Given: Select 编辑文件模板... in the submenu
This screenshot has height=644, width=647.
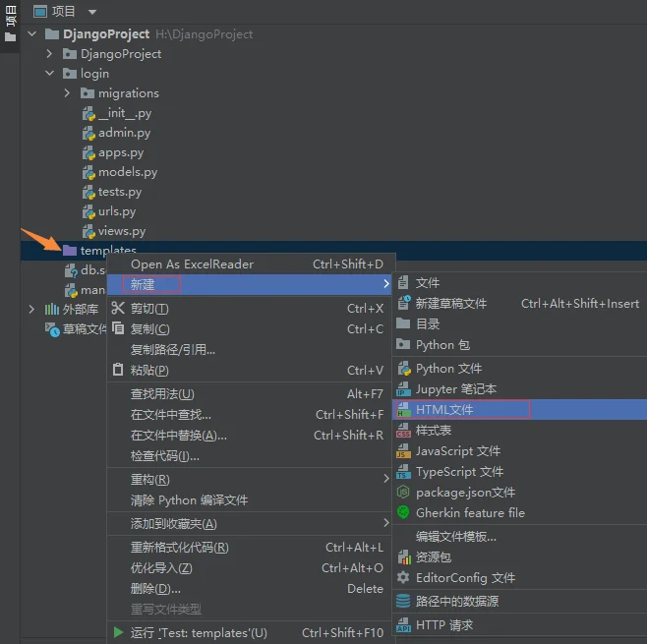Looking at the screenshot, I should tap(520, 536).
